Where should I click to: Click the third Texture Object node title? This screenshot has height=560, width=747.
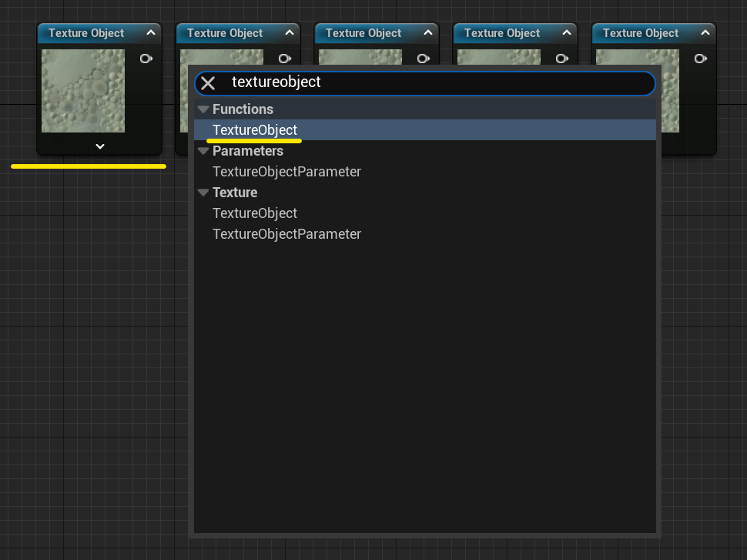point(363,33)
